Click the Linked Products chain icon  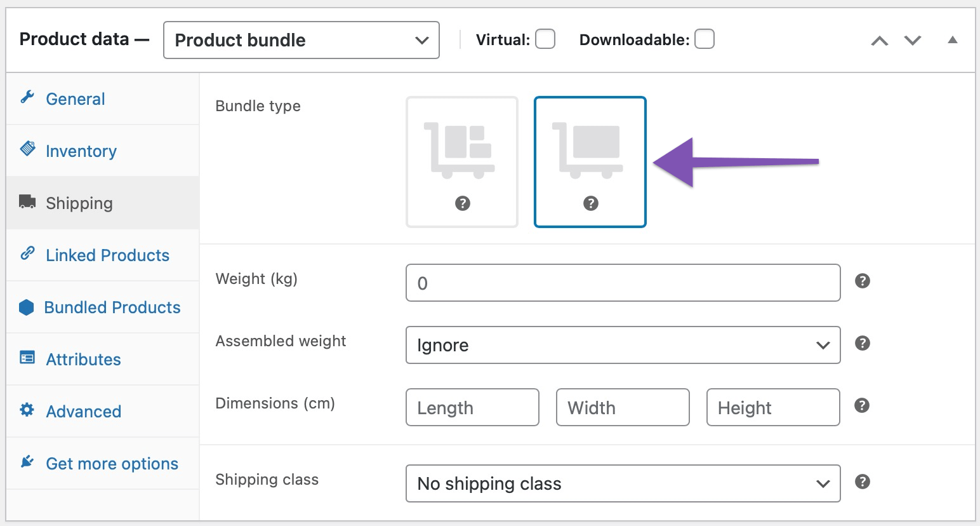click(x=26, y=254)
